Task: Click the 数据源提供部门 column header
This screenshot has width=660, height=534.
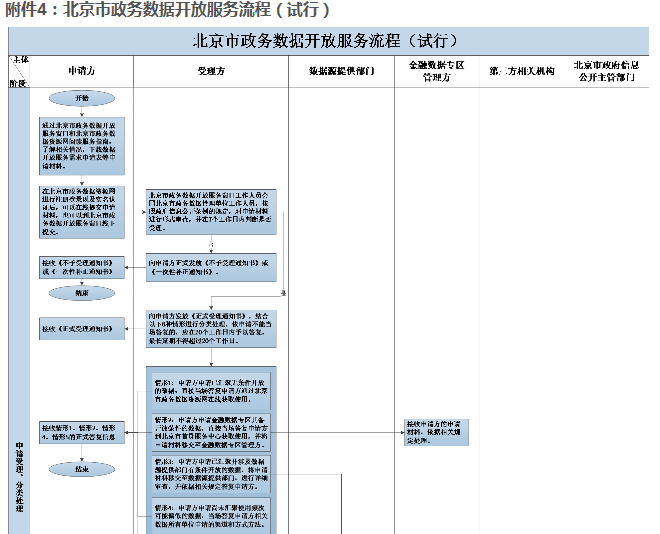Action: coord(341,72)
